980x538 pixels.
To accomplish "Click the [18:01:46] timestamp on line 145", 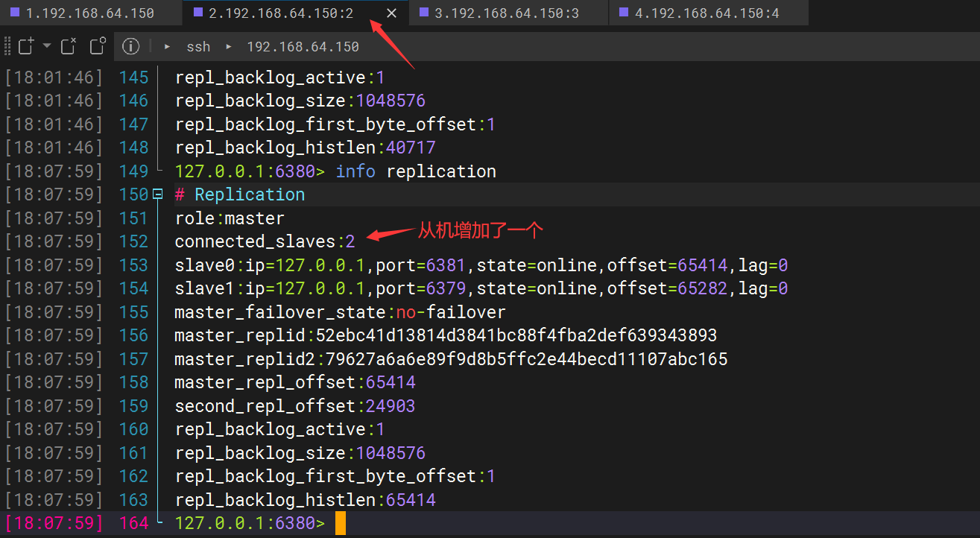I will pyautogui.click(x=54, y=77).
